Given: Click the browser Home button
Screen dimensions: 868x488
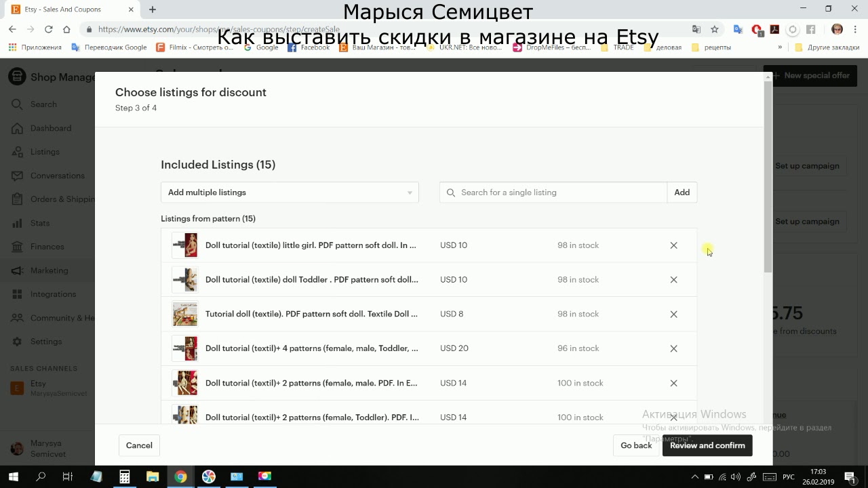Looking at the screenshot, I should pos(66,29).
